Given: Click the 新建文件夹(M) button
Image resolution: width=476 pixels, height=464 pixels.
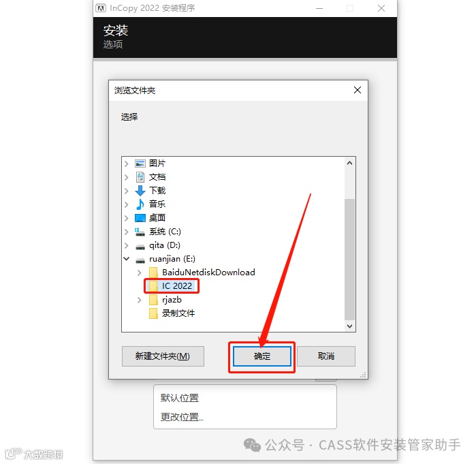Looking at the screenshot, I should pyautogui.click(x=163, y=356).
